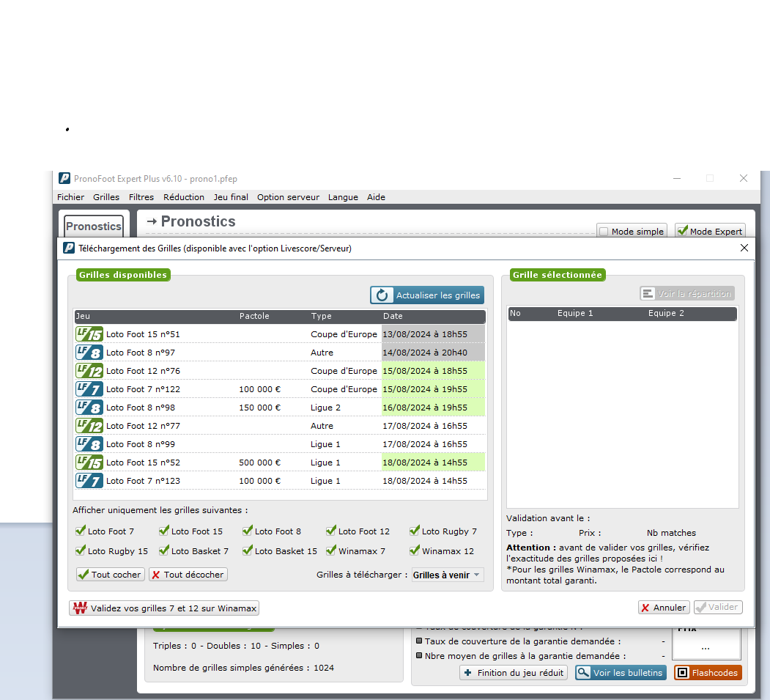The image size is (770, 700).
Task: Cancel the dialog with Annuler
Action: 664,608
